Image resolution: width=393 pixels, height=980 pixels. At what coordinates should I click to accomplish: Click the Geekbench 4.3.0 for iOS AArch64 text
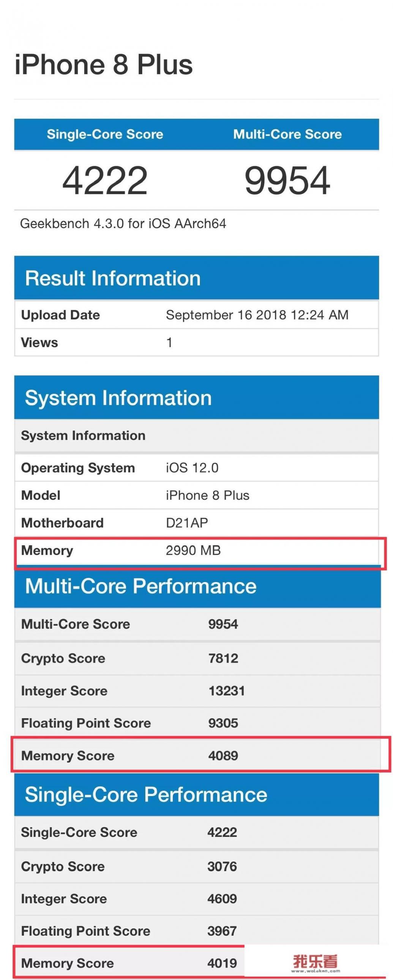tap(123, 223)
